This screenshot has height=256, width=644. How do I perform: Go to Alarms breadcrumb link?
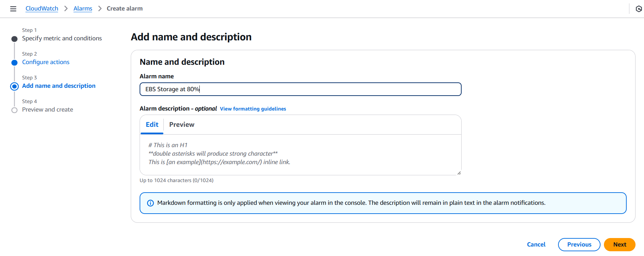[x=83, y=8]
